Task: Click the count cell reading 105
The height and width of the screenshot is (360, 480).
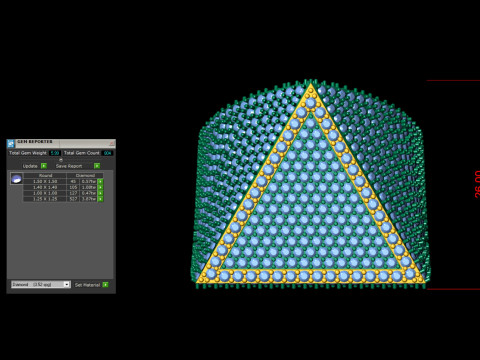Action: click(x=73, y=187)
